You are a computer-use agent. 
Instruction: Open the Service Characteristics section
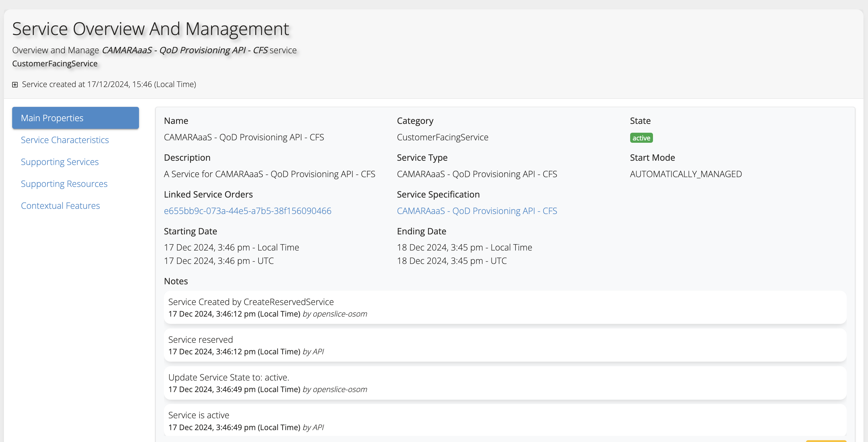point(65,140)
